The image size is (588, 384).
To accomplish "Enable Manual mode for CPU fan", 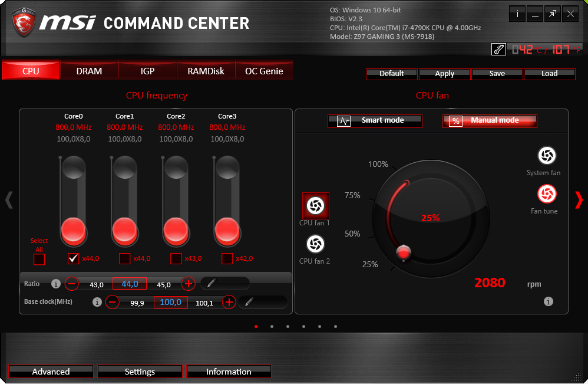I will [490, 121].
